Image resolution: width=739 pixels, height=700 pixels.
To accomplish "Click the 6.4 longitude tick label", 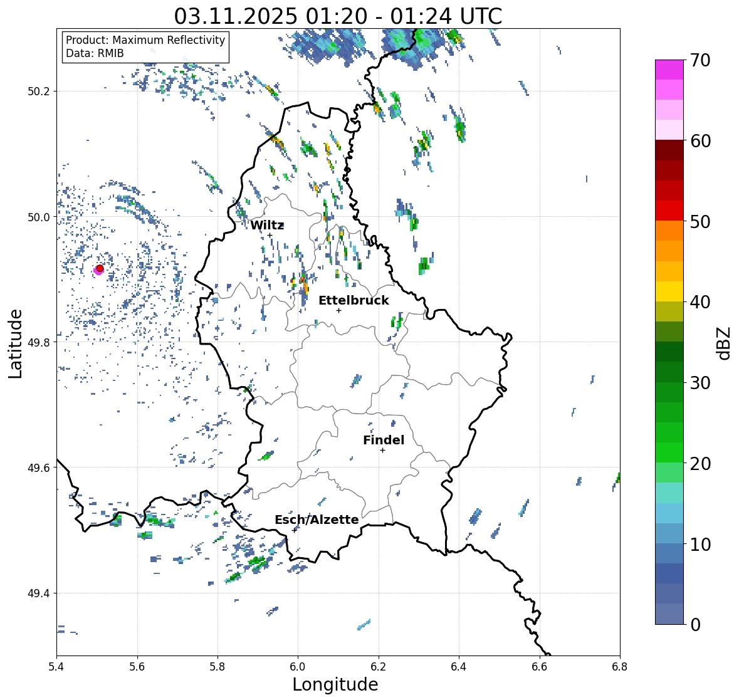I will pos(459,667).
